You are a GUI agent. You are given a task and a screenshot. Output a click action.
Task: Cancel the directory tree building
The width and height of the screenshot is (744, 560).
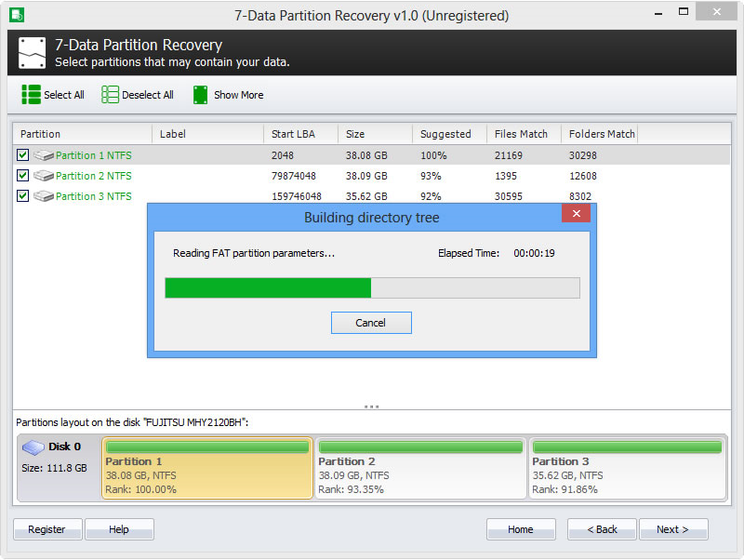tap(371, 323)
